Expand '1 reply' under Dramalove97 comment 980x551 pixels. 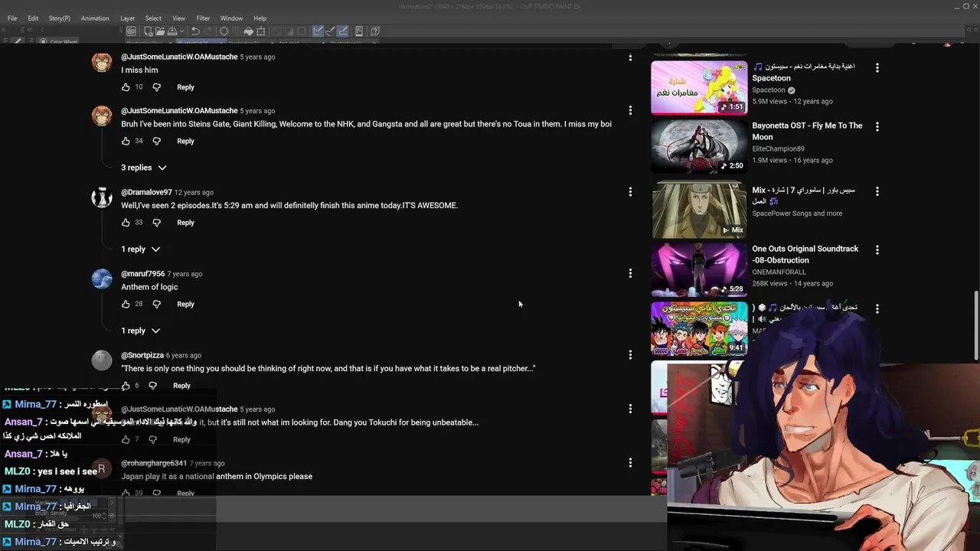pos(141,249)
